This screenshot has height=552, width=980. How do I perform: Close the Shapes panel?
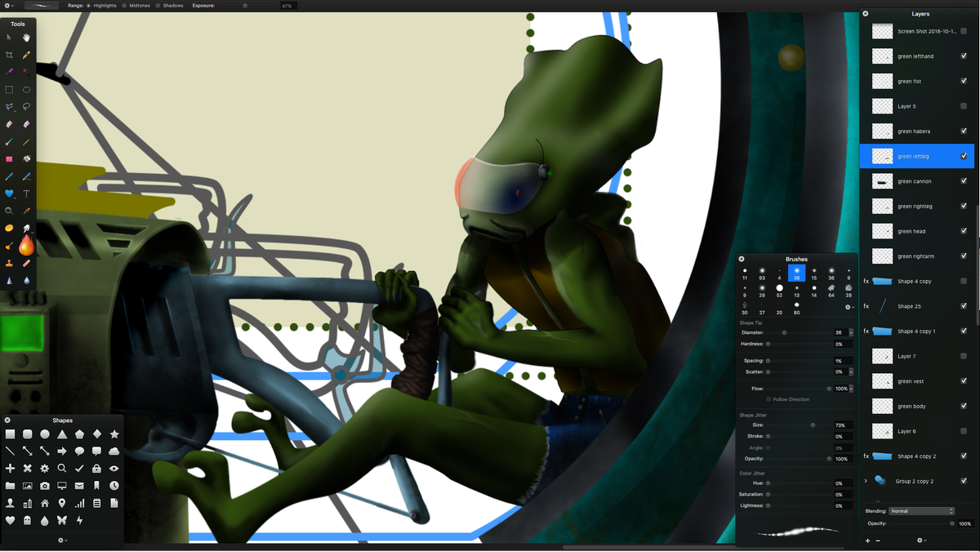(7, 420)
